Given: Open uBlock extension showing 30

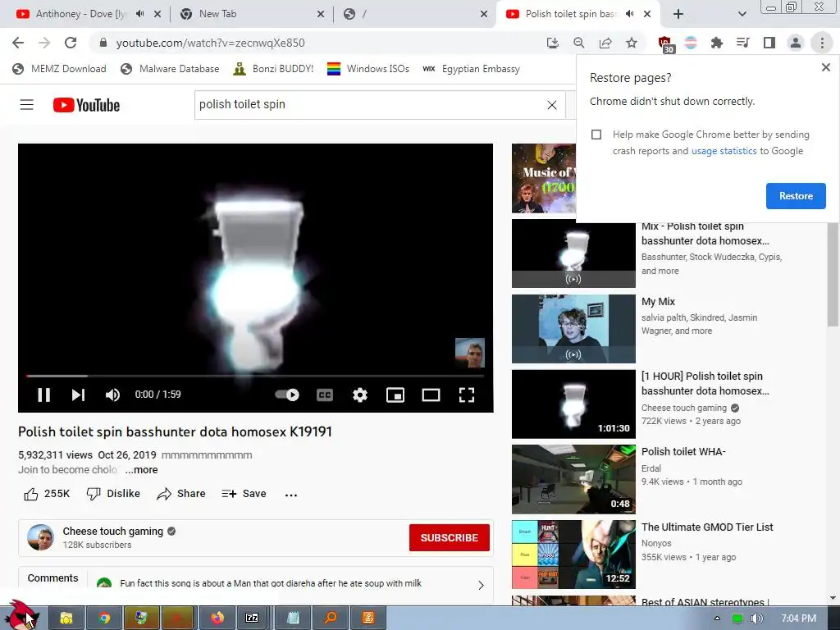Looking at the screenshot, I should coord(665,44).
